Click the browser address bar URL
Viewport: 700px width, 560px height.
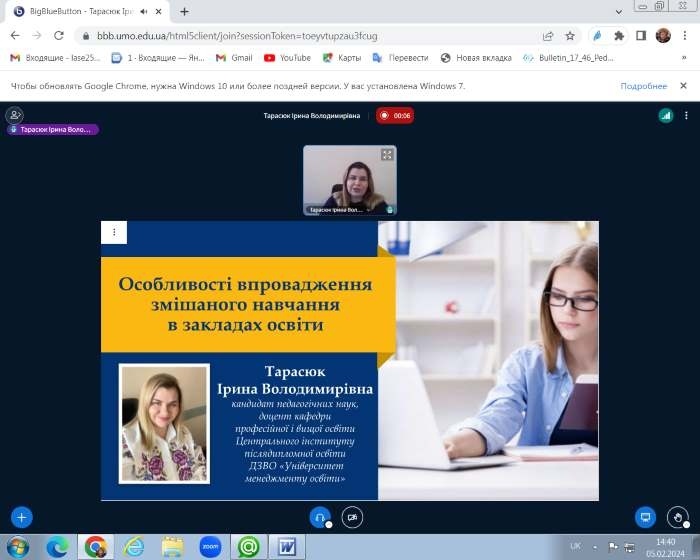pyautogui.click(x=300, y=35)
